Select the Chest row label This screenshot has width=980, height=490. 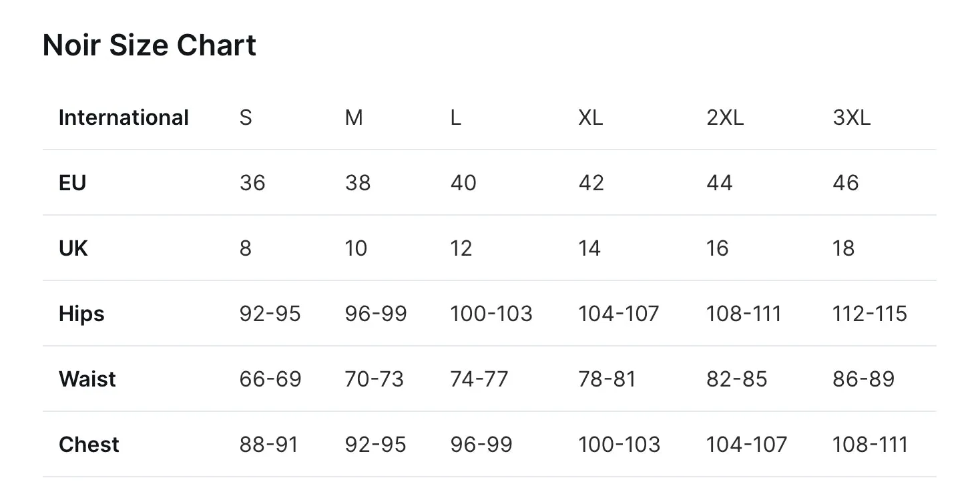(89, 445)
